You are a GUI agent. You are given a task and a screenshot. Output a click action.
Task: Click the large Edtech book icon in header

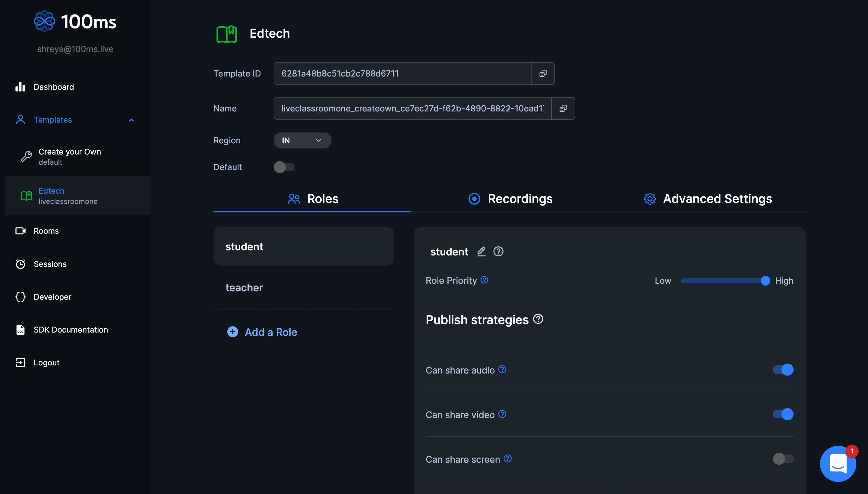[x=226, y=34]
